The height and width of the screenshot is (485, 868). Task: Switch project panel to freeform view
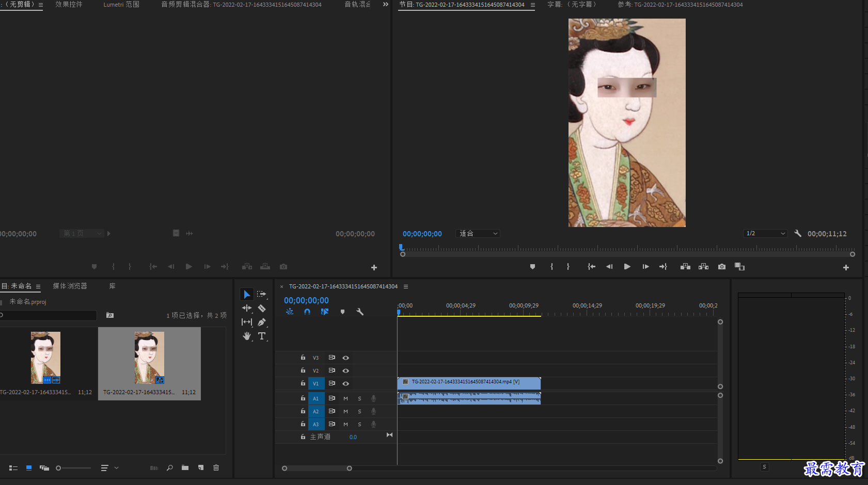[44, 468]
